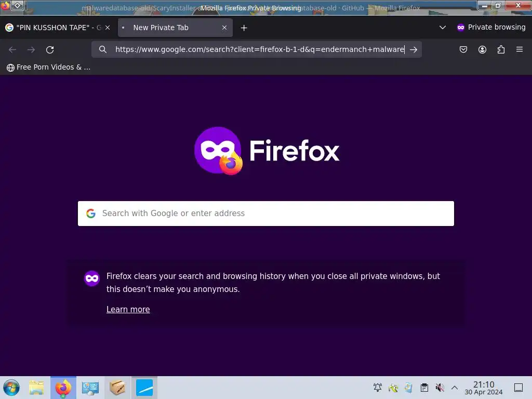The height and width of the screenshot is (399, 532).
Task: Click the purple mask icon in notice
Action: 91,278
